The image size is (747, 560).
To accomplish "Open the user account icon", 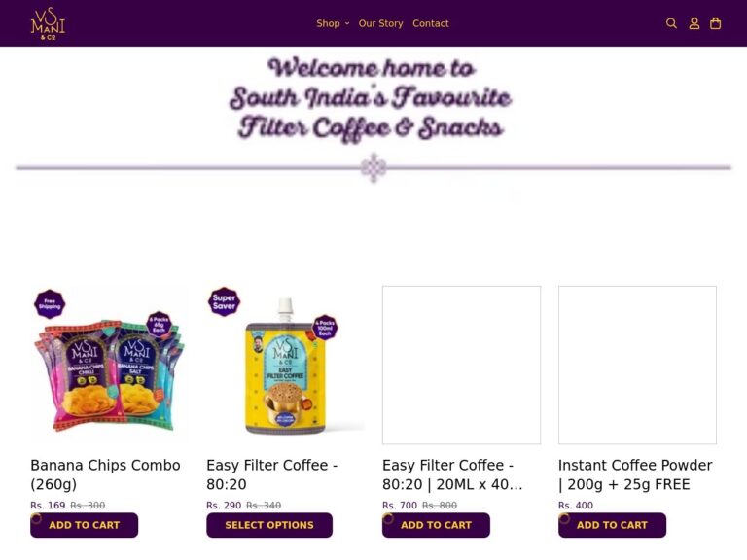I will [x=694, y=23].
